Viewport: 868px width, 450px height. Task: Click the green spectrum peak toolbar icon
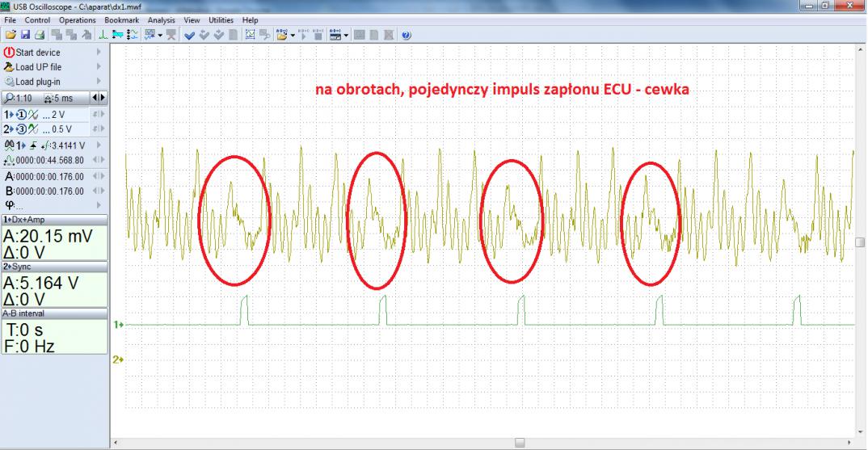[x=103, y=35]
